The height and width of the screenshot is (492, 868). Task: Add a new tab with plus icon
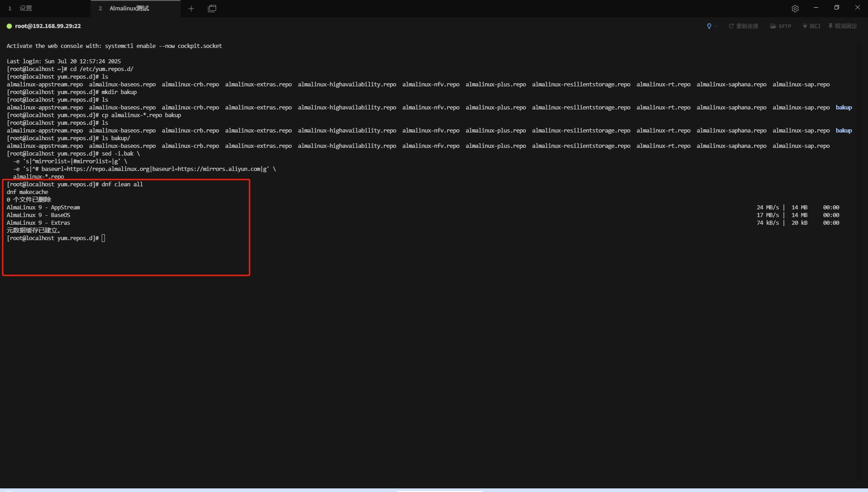tap(191, 8)
